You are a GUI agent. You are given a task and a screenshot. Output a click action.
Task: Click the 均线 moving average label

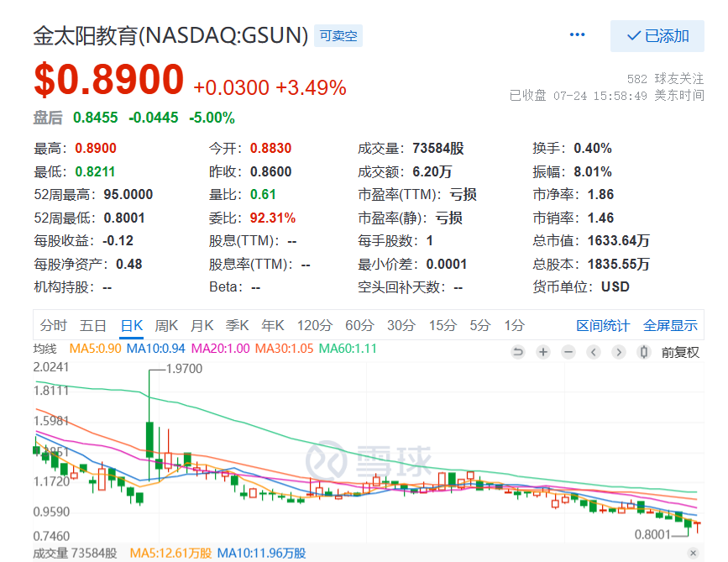coord(45,349)
